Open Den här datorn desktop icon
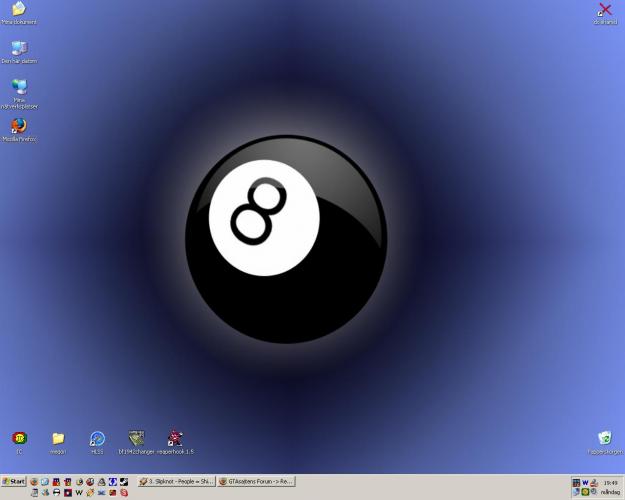The height and width of the screenshot is (500, 625). pyautogui.click(x=18, y=48)
